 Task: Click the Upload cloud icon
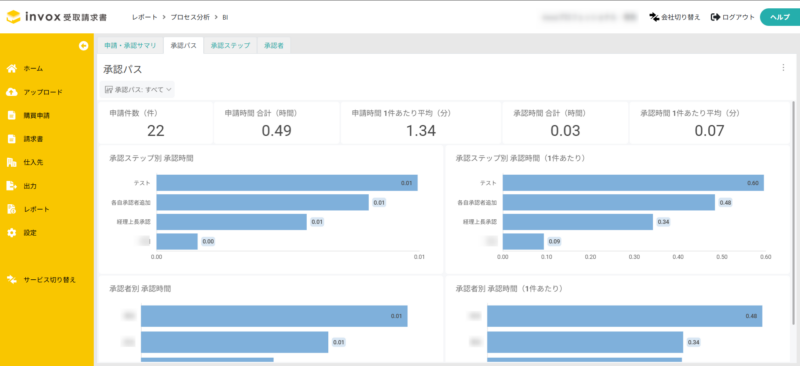(x=12, y=92)
